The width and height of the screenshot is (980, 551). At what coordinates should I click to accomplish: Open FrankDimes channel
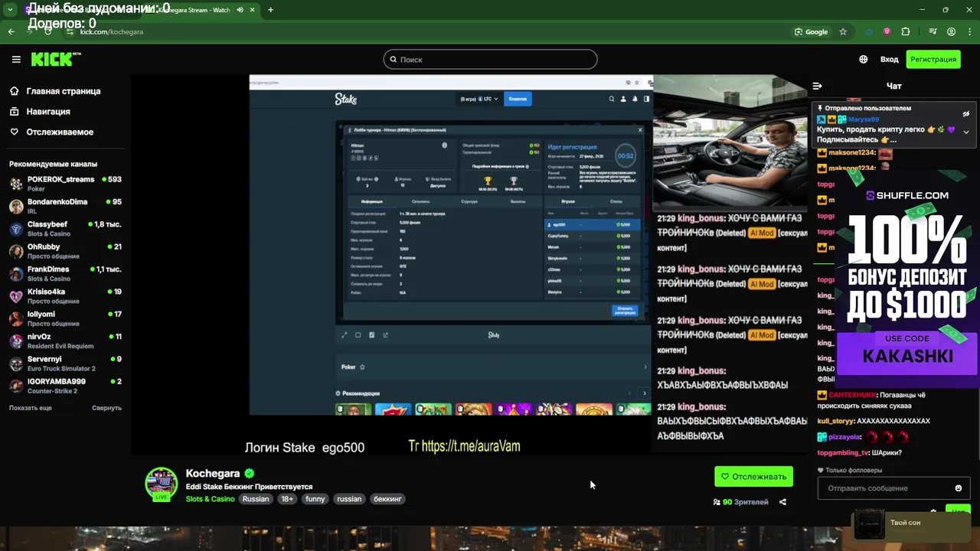[65, 273]
